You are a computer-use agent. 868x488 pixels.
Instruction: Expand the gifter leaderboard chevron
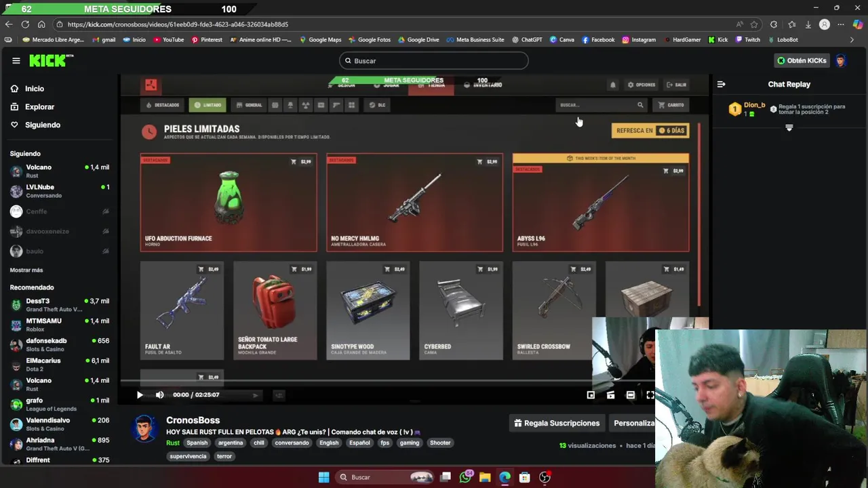pyautogui.click(x=789, y=127)
